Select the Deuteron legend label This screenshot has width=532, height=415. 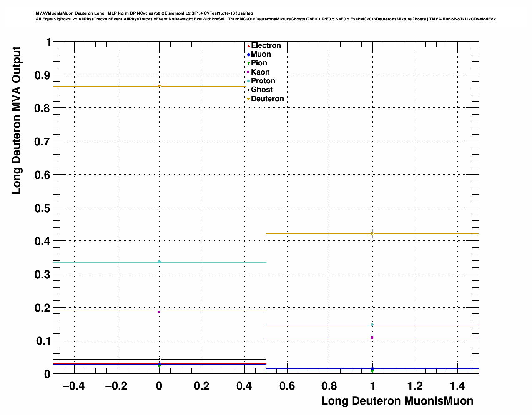pyautogui.click(x=267, y=99)
